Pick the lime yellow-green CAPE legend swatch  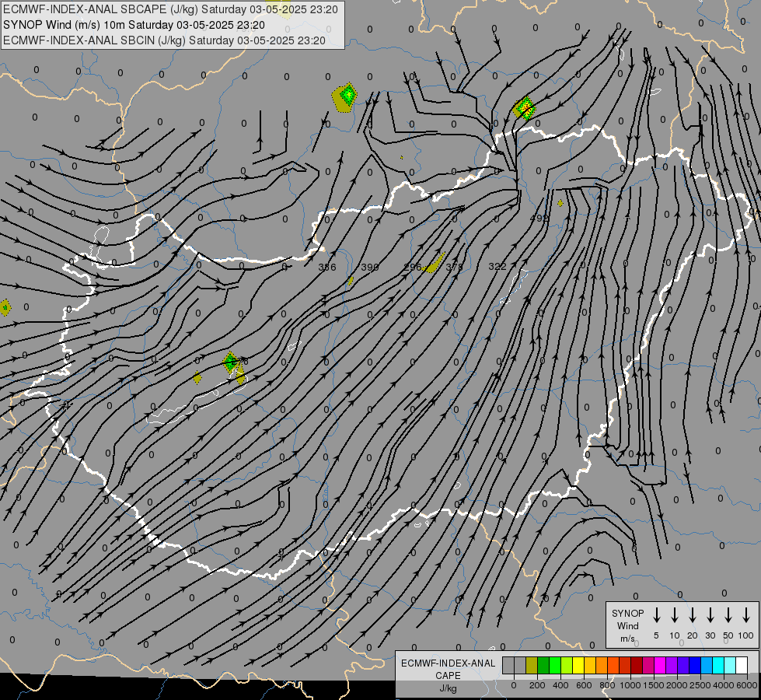(567, 666)
